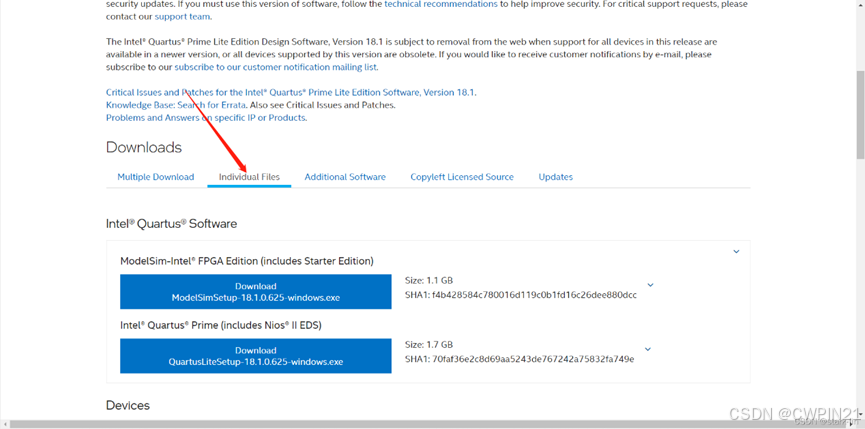
Task: Select the Individual Files tab
Action: 249,177
